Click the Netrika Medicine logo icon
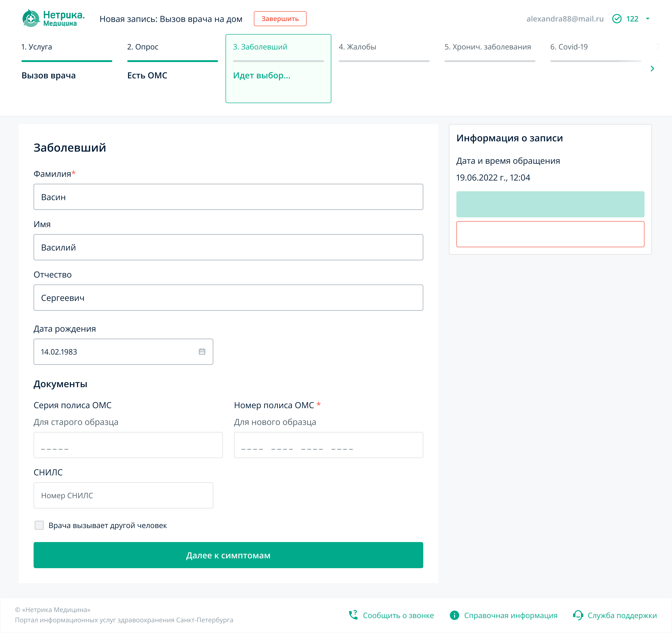The height and width of the screenshot is (633, 672). click(x=31, y=19)
